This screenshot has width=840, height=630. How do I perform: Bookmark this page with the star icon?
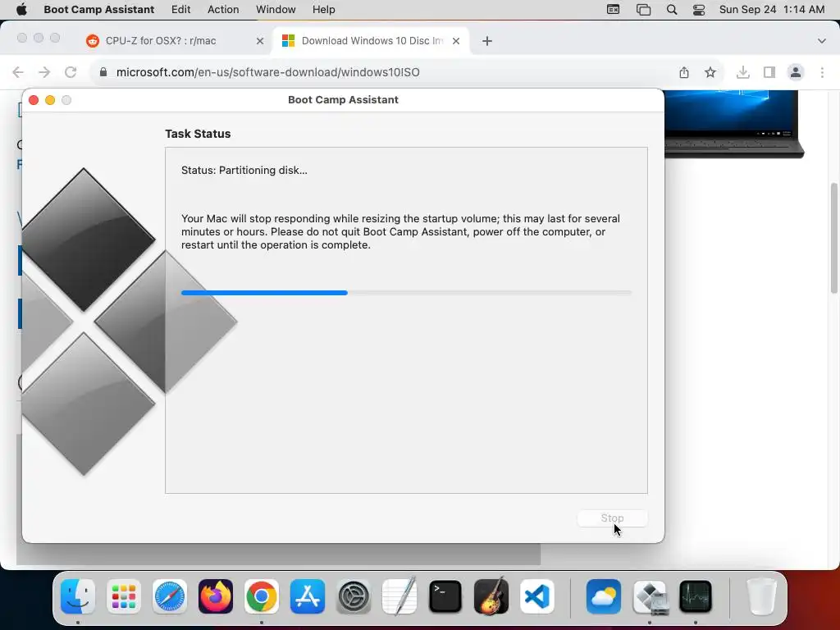point(710,72)
